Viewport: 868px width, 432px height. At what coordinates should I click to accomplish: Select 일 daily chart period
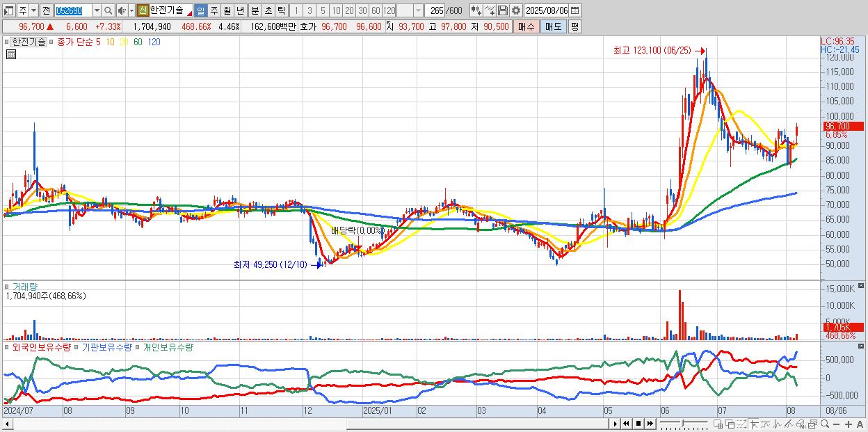coord(200,10)
